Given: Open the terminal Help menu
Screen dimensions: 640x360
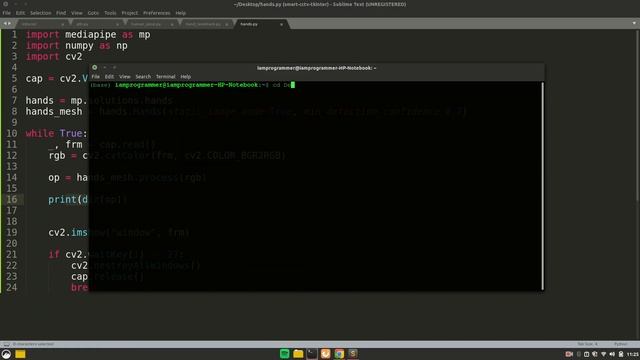Looking at the screenshot, I should point(186,77).
